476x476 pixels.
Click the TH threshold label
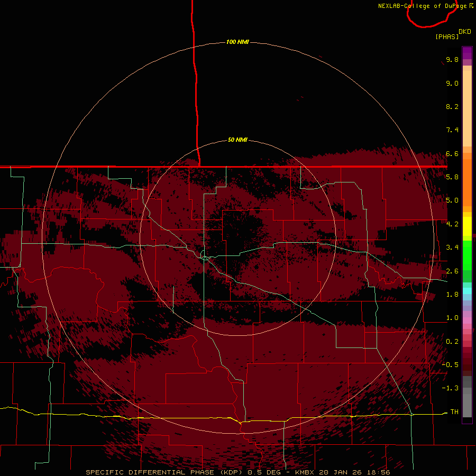(454, 411)
